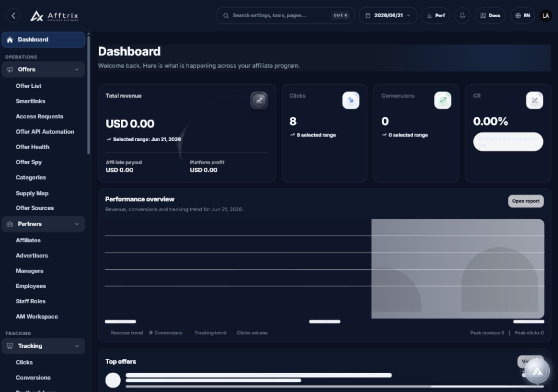Open the LA user avatar menu
Image resolution: width=558 pixels, height=392 pixels.
coord(545,16)
